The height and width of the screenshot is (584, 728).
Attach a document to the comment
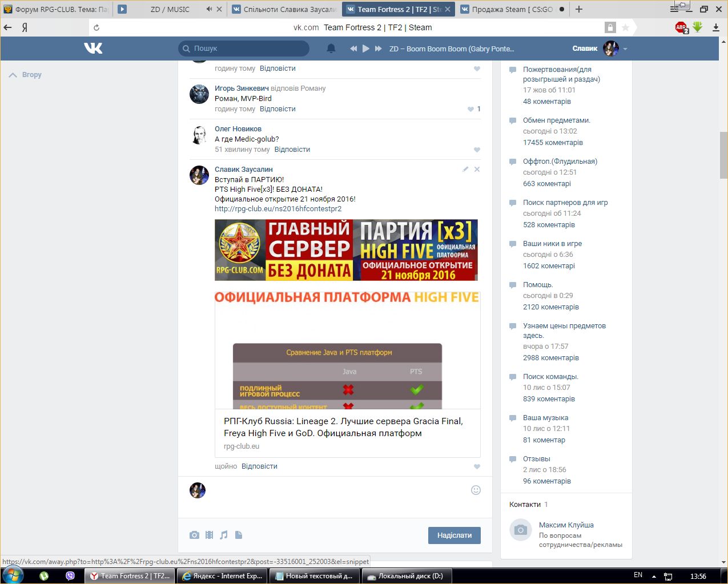pyautogui.click(x=239, y=535)
